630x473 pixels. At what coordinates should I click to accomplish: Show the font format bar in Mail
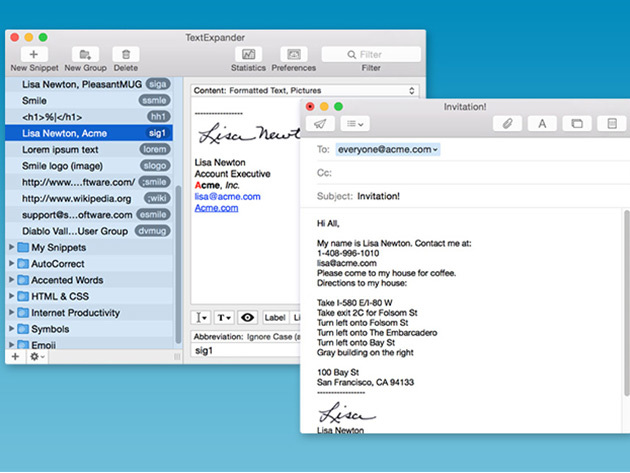click(542, 123)
